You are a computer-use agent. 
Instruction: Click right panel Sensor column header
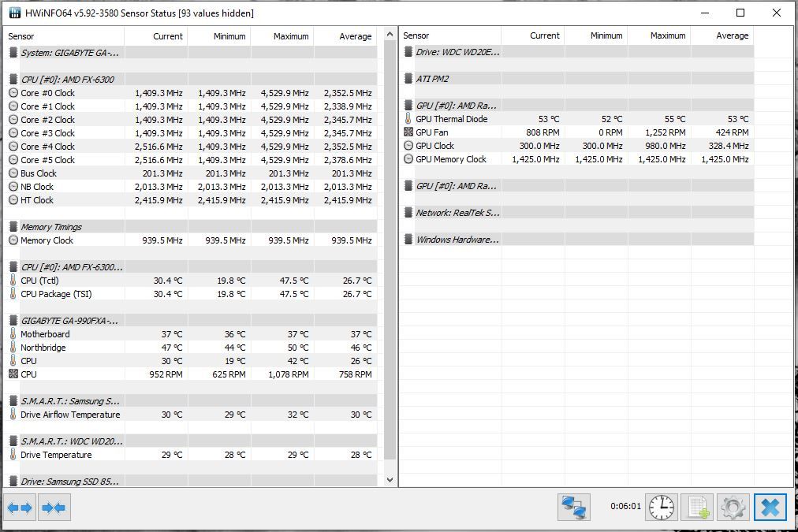450,35
